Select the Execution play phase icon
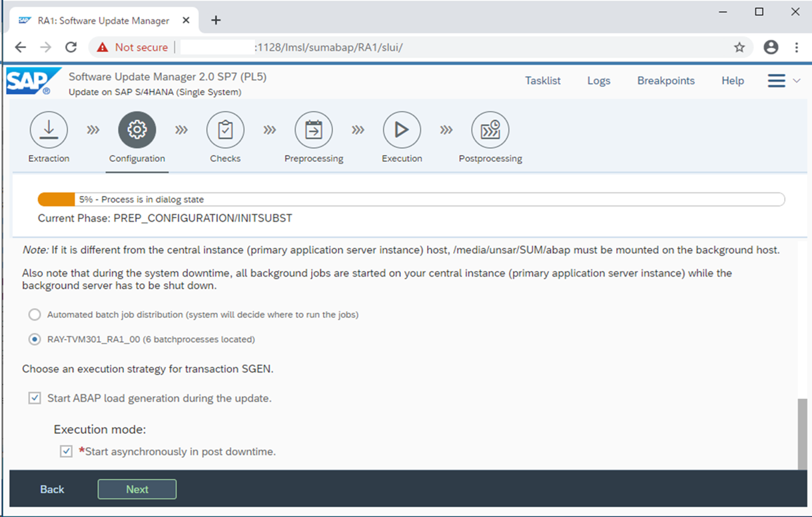 [402, 130]
